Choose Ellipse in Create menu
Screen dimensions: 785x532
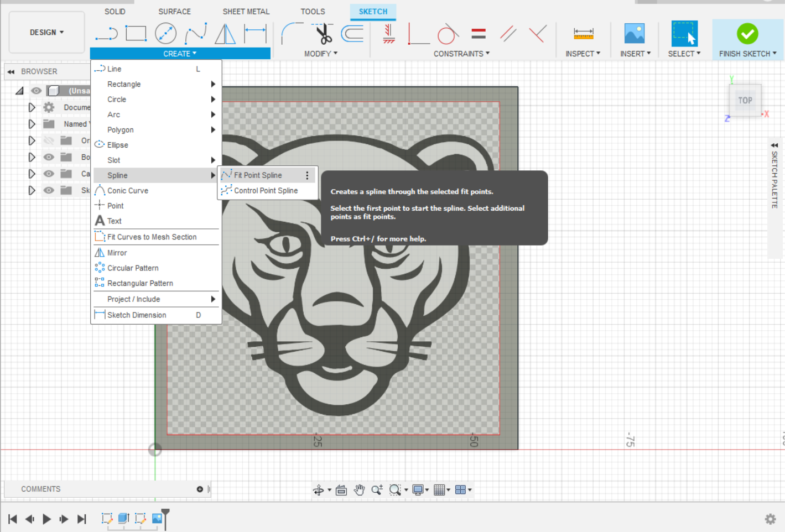coord(156,145)
